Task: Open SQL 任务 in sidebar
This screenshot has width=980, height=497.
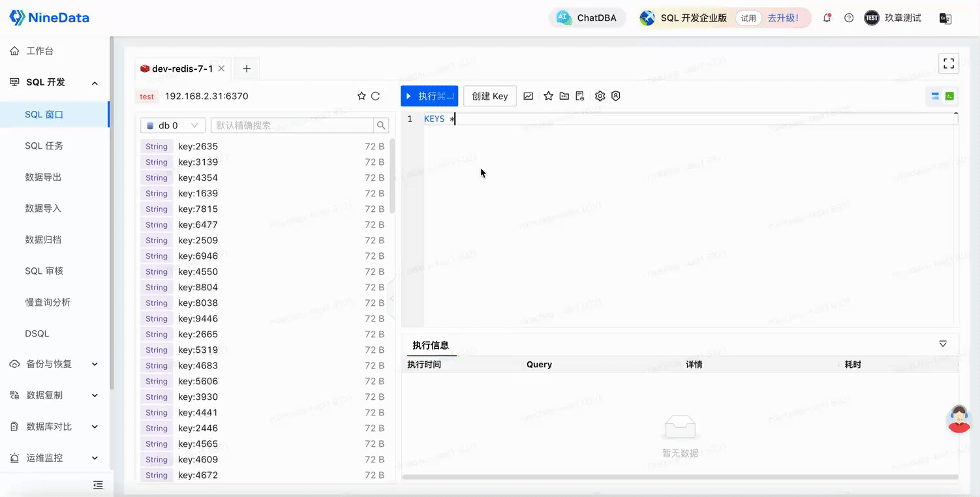Action: (44, 145)
